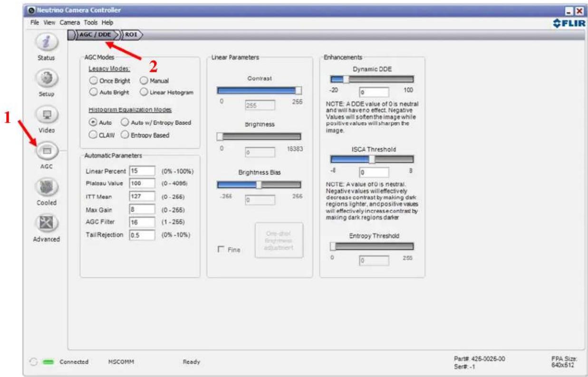Select the Auto histogram equalization mode
The width and height of the screenshot is (588, 377).
[x=94, y=122]
